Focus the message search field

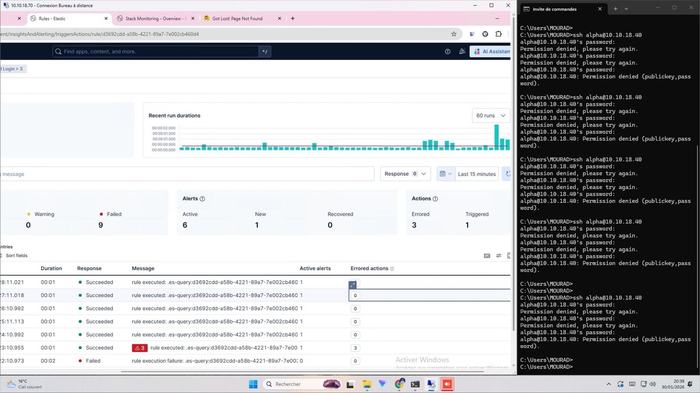[187, 174]
